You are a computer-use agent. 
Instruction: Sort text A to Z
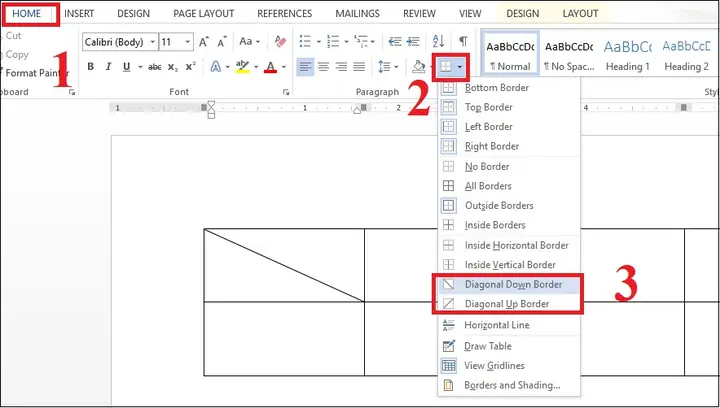coord(438,42)
